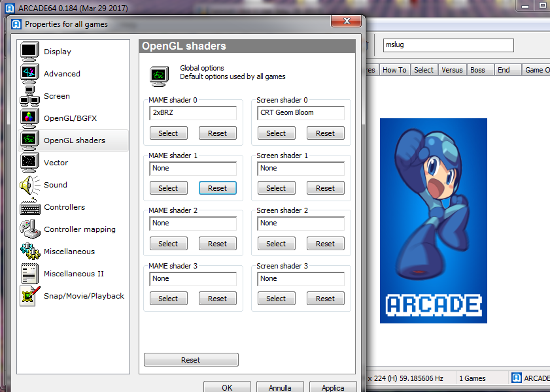Viewport: 550px width, 392px height.
Task: Select for MAME shader 1
Action: click(x=168, y=188)
